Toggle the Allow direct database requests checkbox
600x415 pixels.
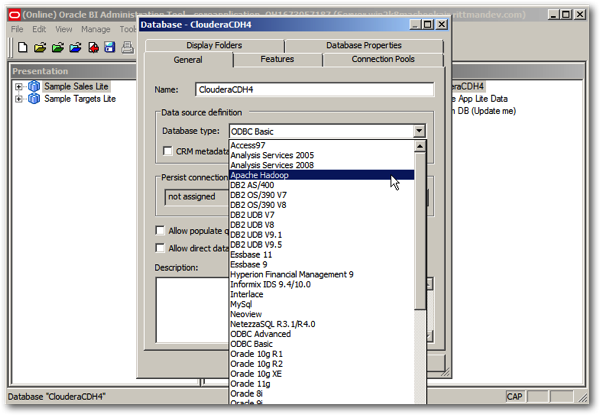point(160,248)
